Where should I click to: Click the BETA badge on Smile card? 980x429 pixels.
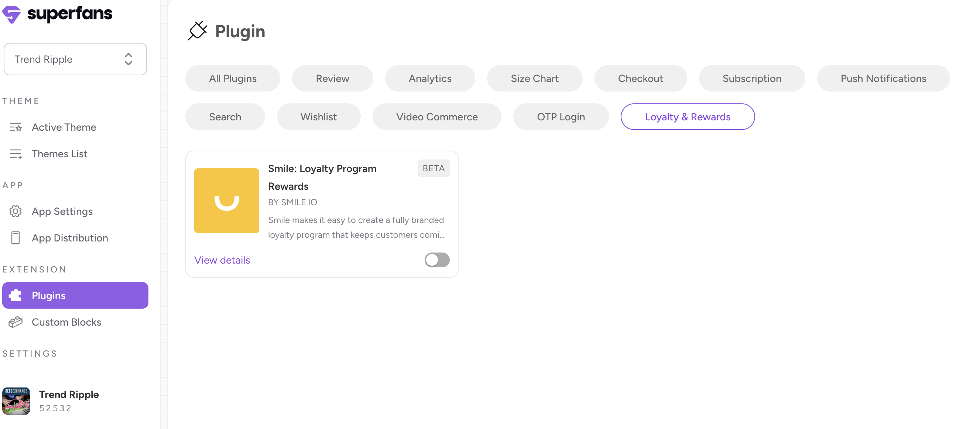click(433, 168)
